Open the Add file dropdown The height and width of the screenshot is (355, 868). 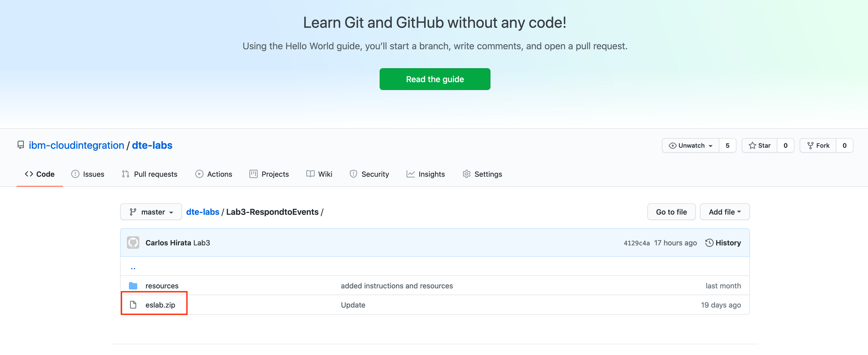724,211
